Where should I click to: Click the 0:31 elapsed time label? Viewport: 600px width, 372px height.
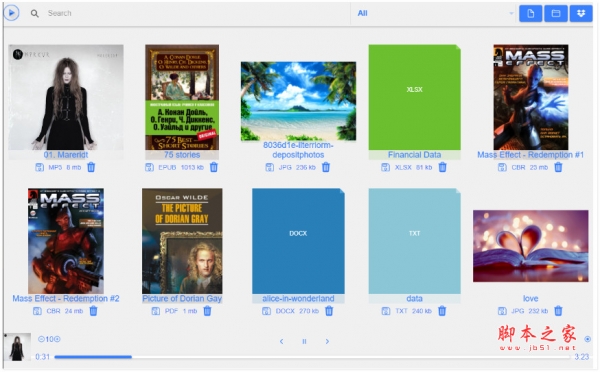click(42, 357)
